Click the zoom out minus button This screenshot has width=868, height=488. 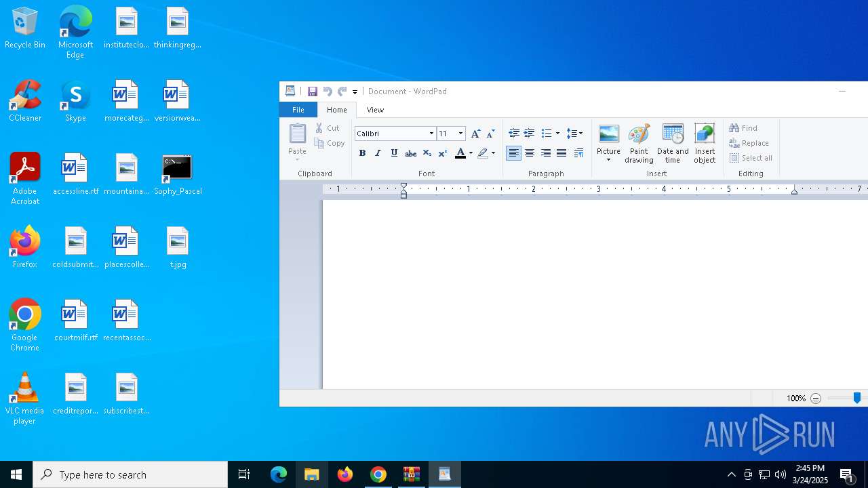(816, 399)
